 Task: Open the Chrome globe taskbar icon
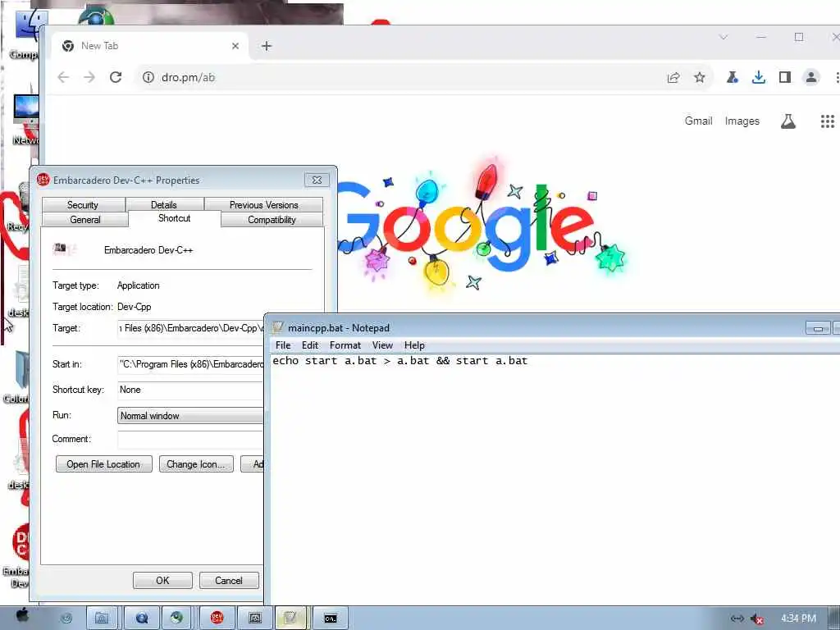click(x=177, y=619)
